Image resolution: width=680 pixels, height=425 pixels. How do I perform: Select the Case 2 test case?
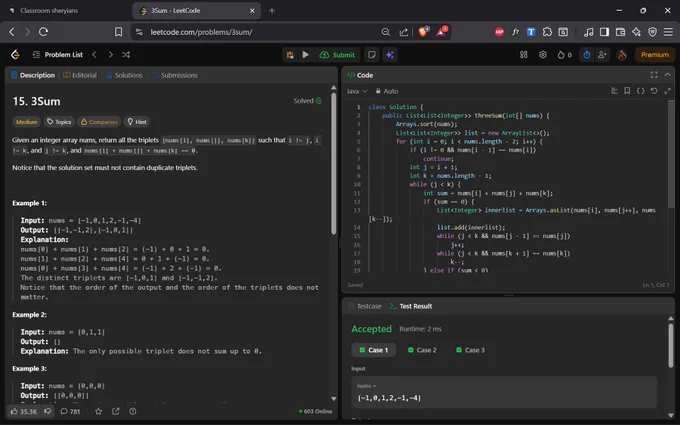tap(422, 350)
